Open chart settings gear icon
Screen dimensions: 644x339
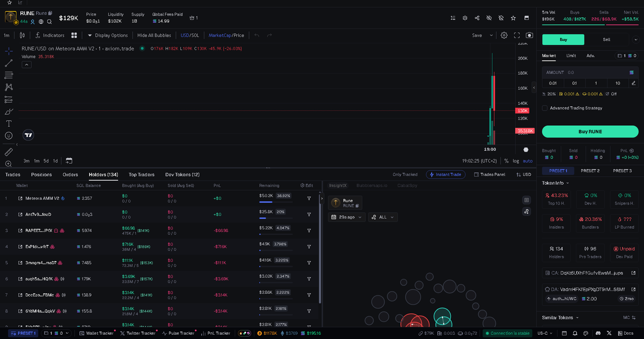pyautogui.click(x=504, y=35)
